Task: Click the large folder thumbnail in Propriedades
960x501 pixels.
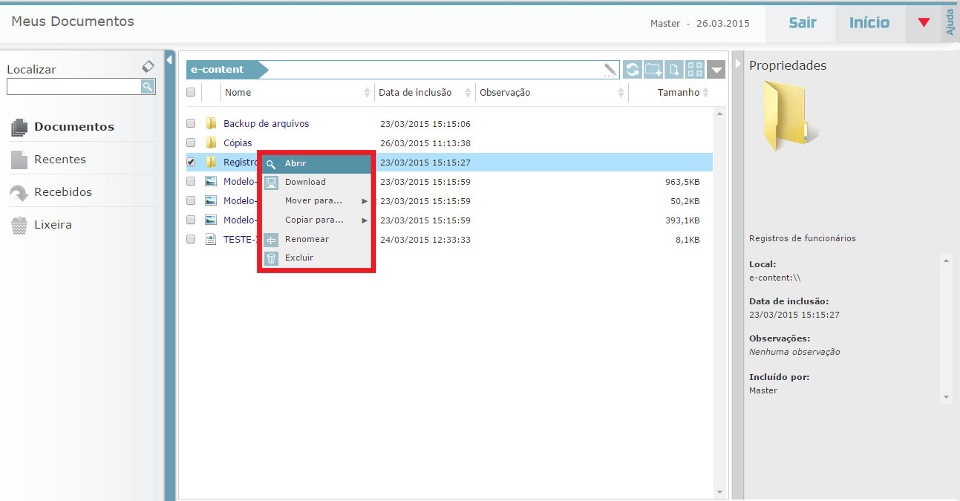Action: (788, 116)
